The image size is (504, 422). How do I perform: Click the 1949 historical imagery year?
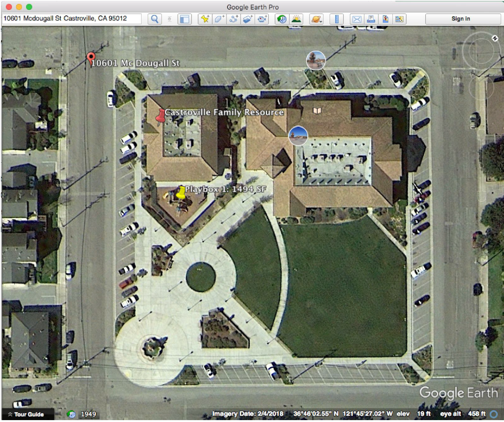click(x=88, y=414)
